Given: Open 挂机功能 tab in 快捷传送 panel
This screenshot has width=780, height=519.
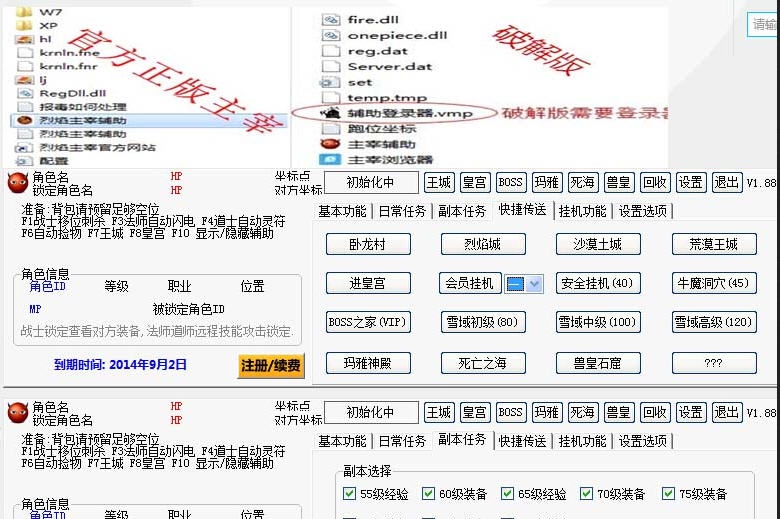Looking at the screenshot, I should click(583, 211).
